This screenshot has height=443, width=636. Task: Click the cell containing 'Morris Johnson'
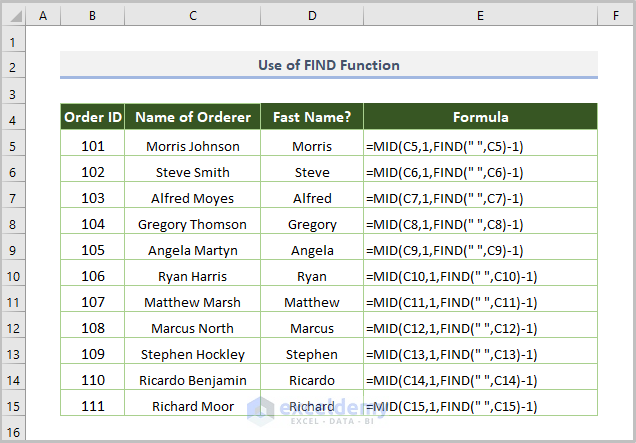pyautogui.click(x=192, y=147)
